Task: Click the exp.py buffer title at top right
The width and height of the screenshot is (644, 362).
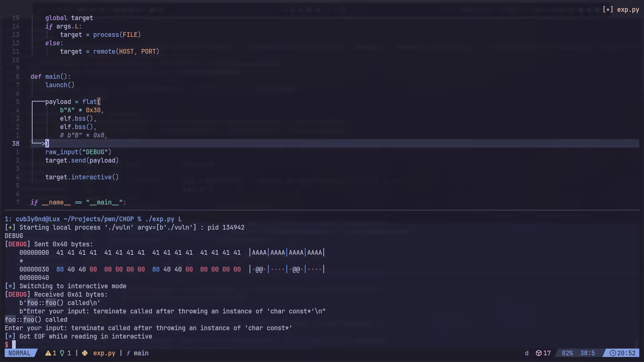Action: (628, 10)
